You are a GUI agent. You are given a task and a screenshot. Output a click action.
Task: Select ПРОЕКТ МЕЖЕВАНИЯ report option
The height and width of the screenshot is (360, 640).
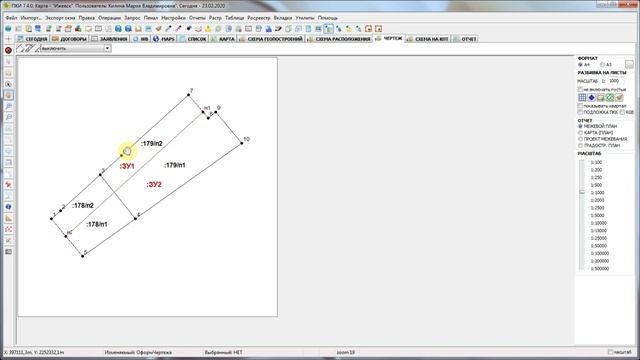point(580,139)
